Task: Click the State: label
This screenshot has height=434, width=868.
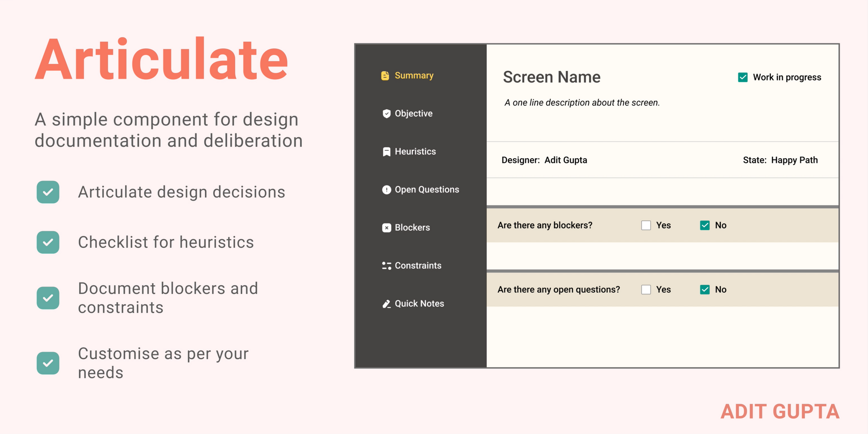Action: [755, 160]
